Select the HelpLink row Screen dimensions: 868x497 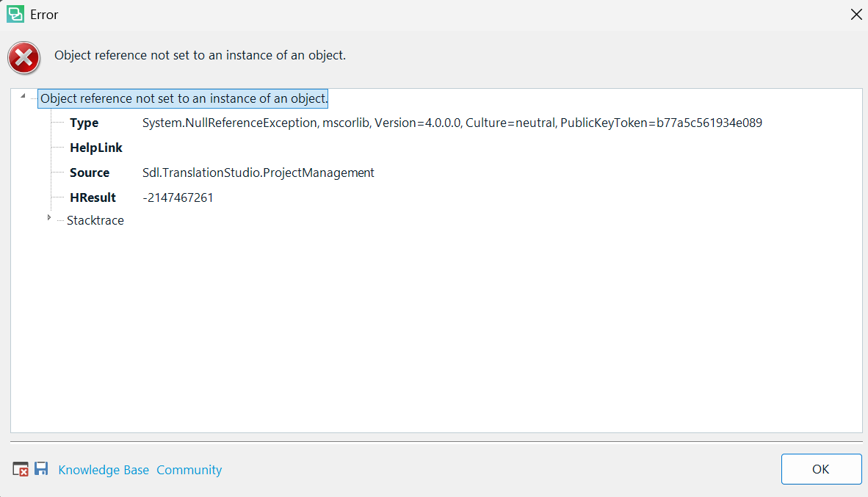pos(96,148)
